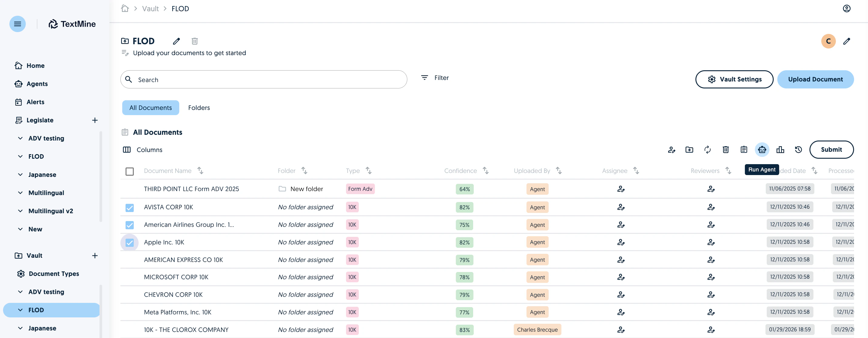
Task: Sort the table by Uploaded By arrows
Action: (x=559, y=170)
